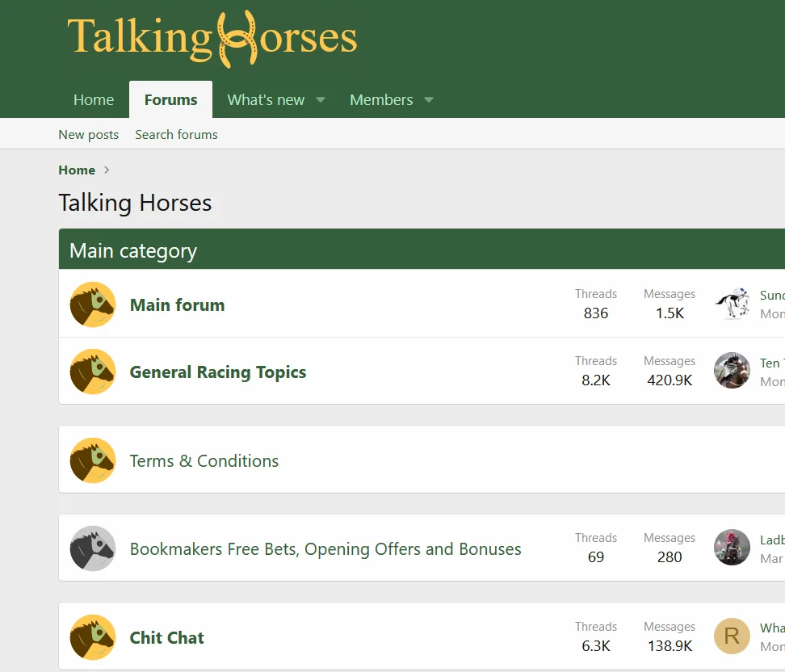The height and width of the screenshot is (672, 785).
Task: Open the 'R' avatar in Chit Chat row
Action: tap(732, 636)
